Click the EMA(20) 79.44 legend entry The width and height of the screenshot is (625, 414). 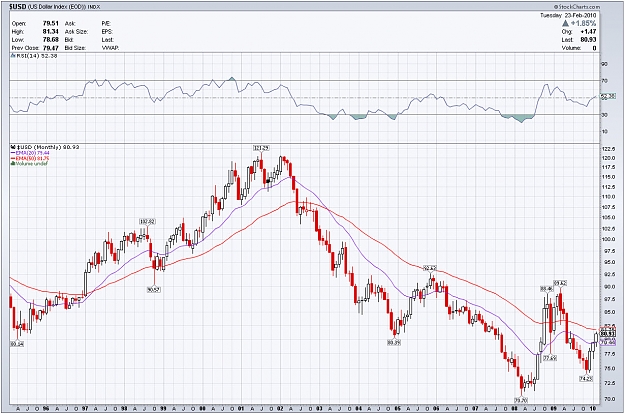pos(30,153)
